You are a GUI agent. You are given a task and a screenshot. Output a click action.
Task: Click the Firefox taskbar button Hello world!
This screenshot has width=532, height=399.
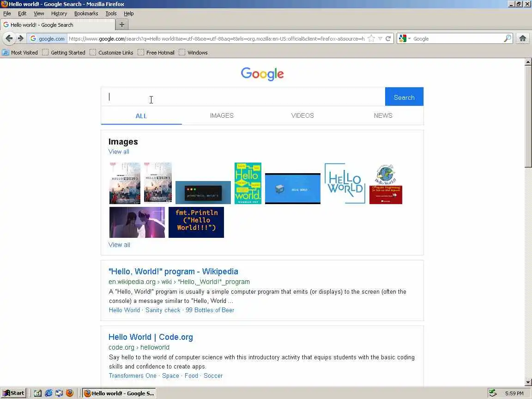119,393
